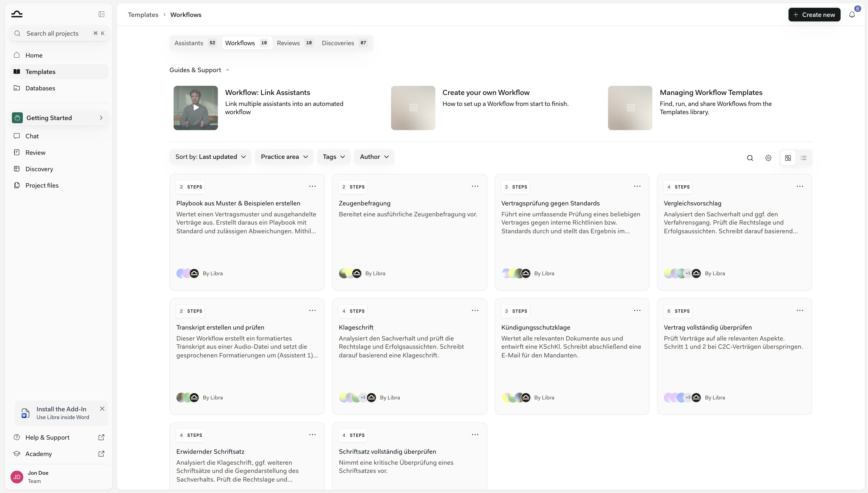This screenshot has height=493, width=868.
Task: Open the more options menu on the Playbook aus Muster card
Action: pos(312,186)
